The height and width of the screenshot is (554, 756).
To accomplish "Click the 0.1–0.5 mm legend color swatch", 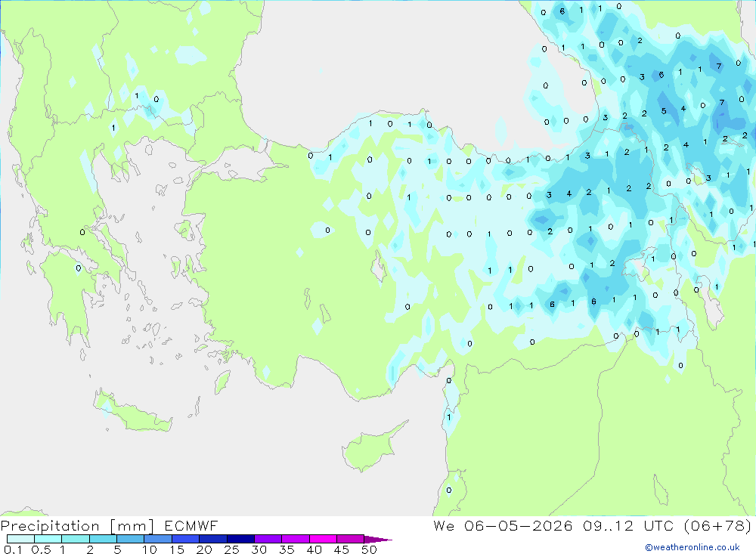I will (20, 539).
